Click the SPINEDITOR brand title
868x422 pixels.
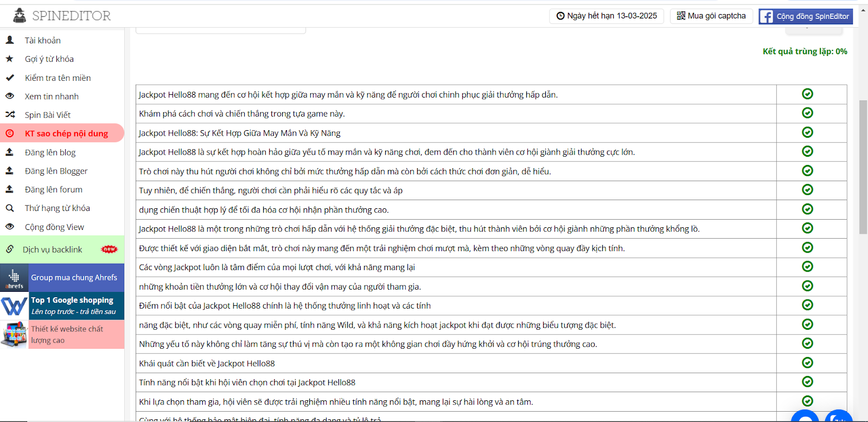click(71, 16)
